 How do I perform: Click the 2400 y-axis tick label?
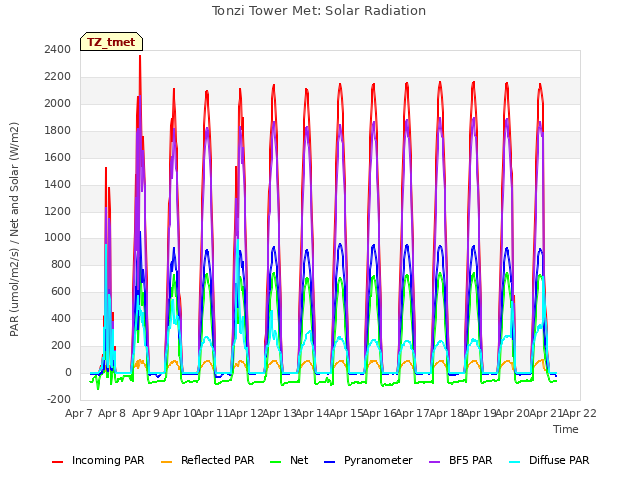click(x=58, y=49)
